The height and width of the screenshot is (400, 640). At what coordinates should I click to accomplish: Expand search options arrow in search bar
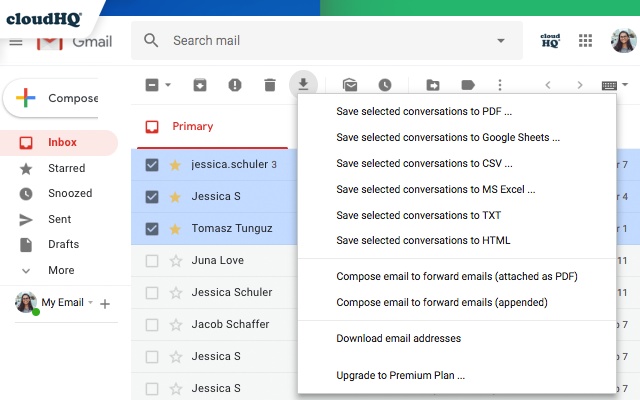coord(501,40)
